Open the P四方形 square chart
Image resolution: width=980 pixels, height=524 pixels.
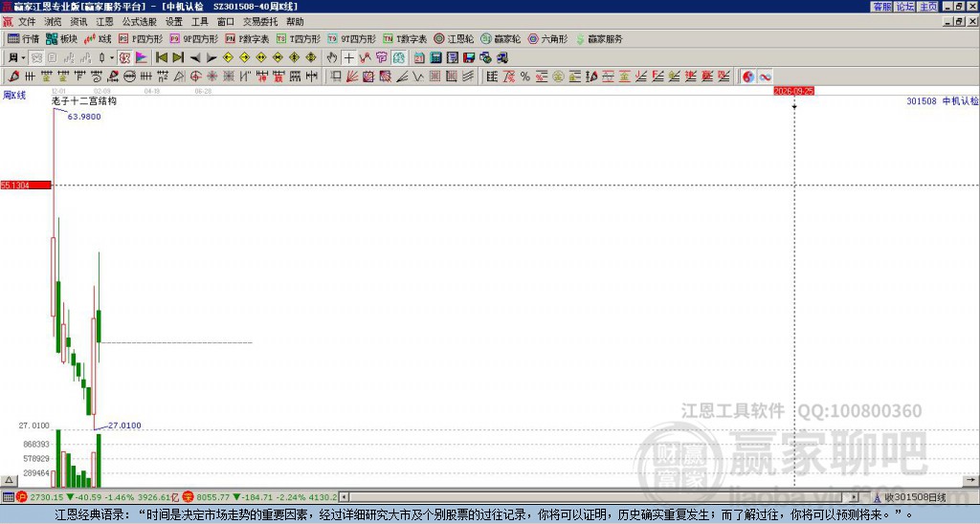pyautogui.click(x=141, y=38)
